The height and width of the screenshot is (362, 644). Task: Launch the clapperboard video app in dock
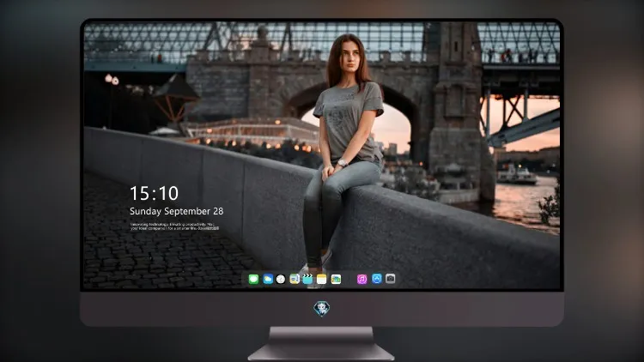tap(307, 279)
